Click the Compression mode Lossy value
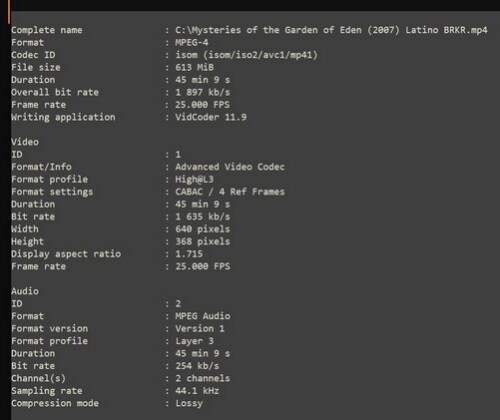The width and height of the screenshot is (500, 420). coord(189,403)
